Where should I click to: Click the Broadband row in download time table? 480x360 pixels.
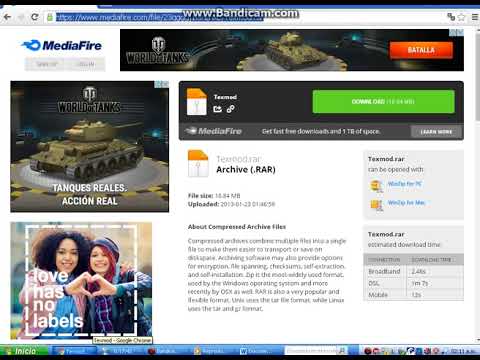click(413, 271)
